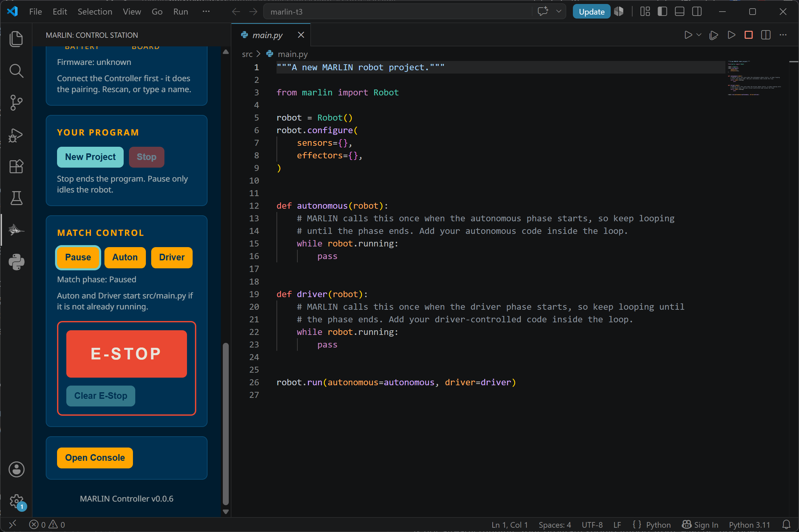Open the Explorer view in the activity bar
Image resolution: width=799 pixels, height=532 pixels.
(16, 39)
